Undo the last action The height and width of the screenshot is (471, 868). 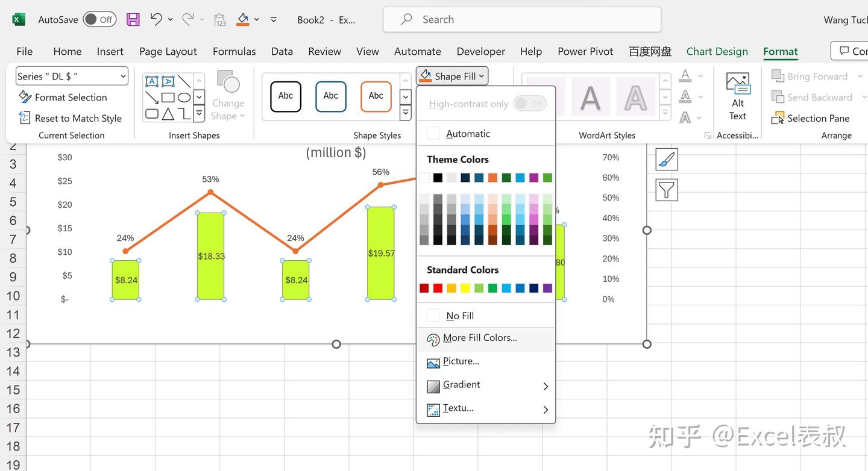coord(156,19)
